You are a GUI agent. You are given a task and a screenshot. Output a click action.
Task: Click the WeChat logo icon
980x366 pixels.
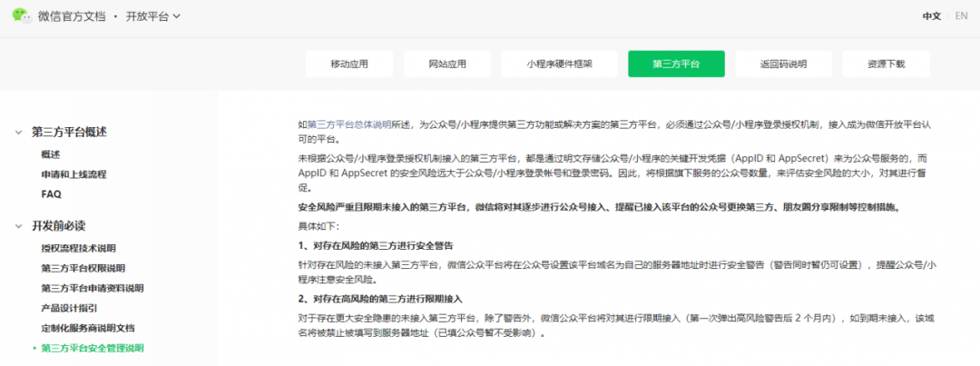pos(22,16)
